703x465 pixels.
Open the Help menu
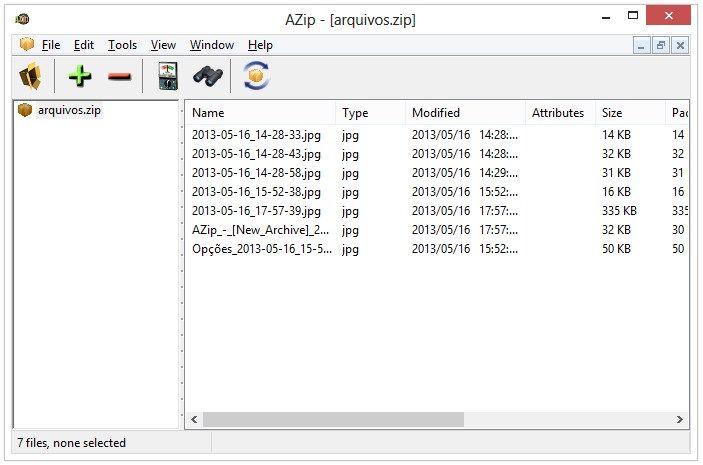pyautogui.click(x=260, y=45)
